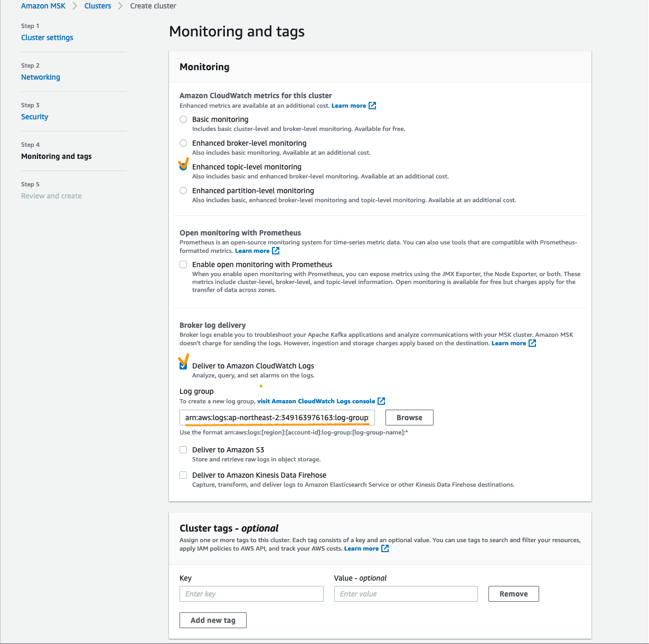Open Security step in wizard
This screenshot has width=649, height=644.
34,117
